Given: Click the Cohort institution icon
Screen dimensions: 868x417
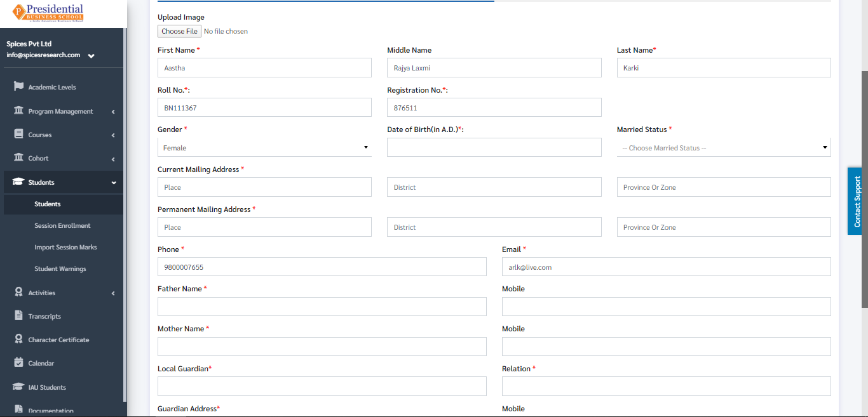Looking at the screenshot, I should (x=18, y=157).
